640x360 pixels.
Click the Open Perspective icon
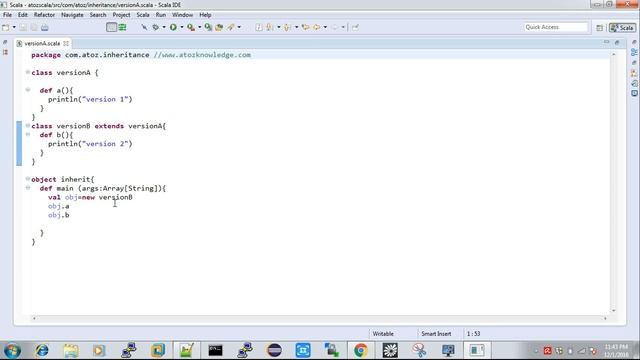[599, 28]
